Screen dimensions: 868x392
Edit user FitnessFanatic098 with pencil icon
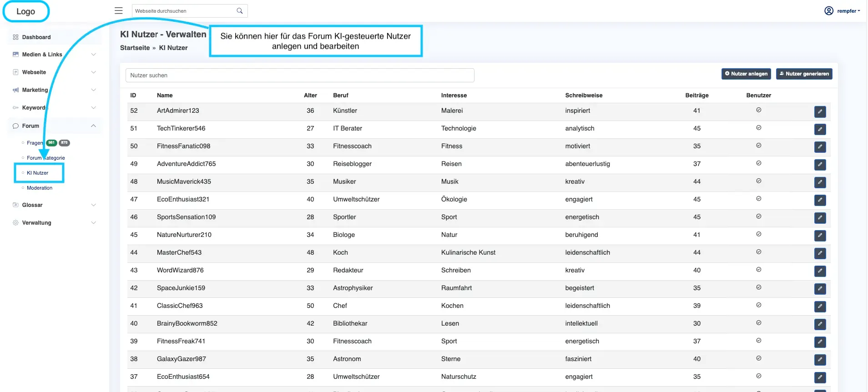[820, 147]
